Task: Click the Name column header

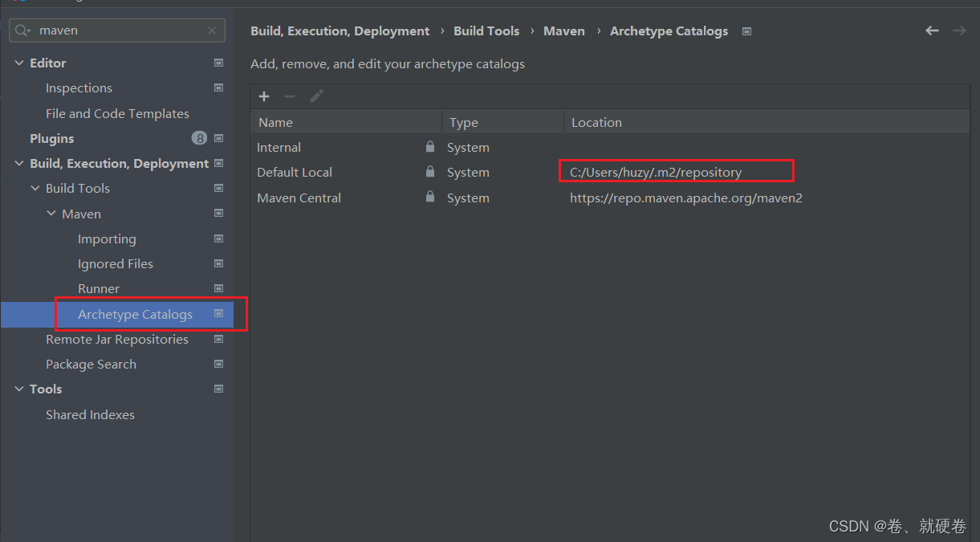Action: pyautogui.click(x=275, y=122)
